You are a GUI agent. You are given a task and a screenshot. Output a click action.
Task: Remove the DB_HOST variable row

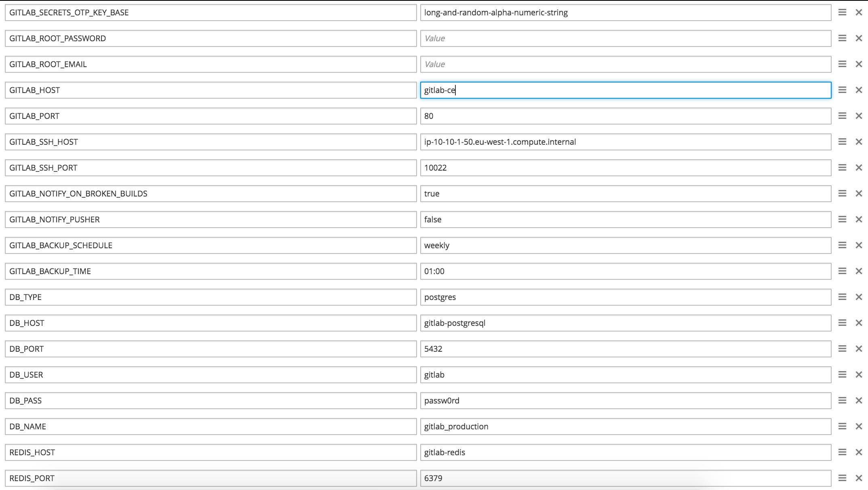(x=859, y=323)
